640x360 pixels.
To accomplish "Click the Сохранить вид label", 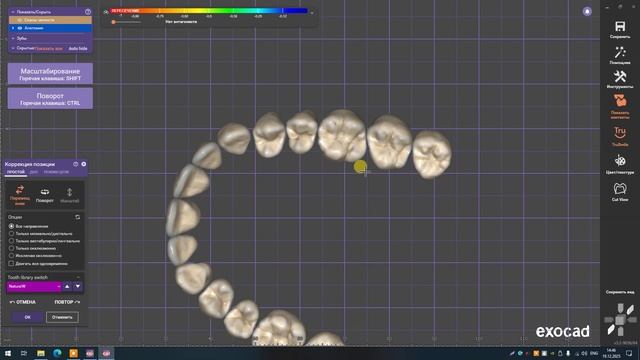I will (x=620, y=292).
